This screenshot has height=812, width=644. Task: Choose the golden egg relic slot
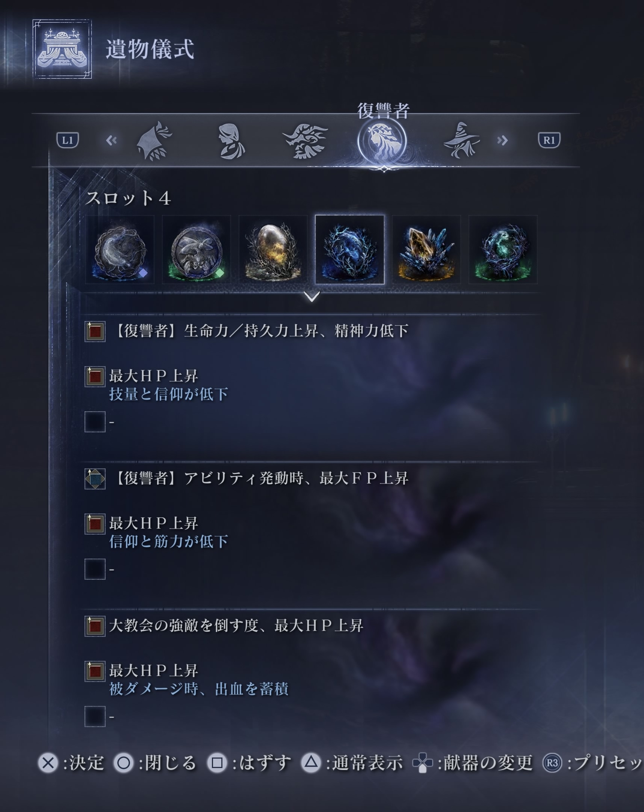(x=273, y=249)
